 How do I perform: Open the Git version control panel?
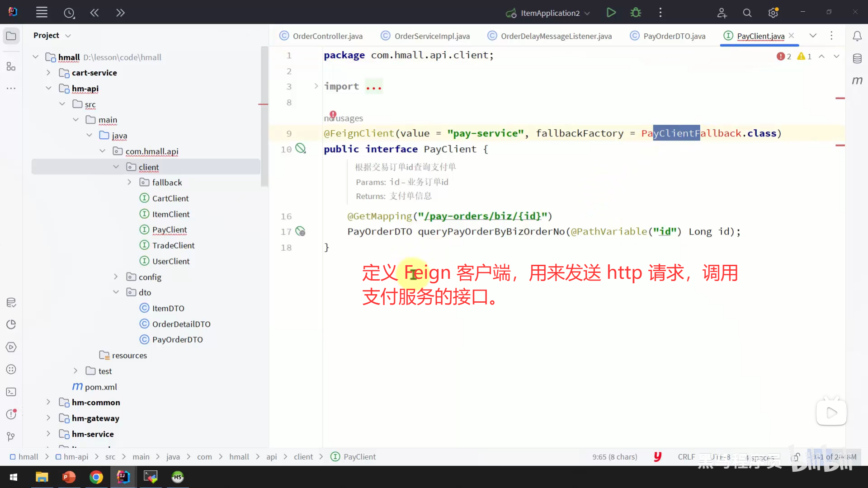click(x=11, y=436)
